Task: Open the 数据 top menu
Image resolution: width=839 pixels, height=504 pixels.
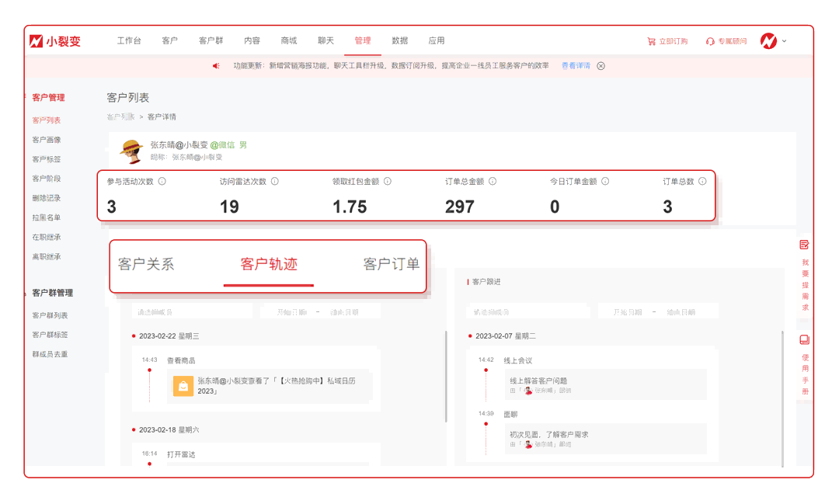Action: click(399, 40)
